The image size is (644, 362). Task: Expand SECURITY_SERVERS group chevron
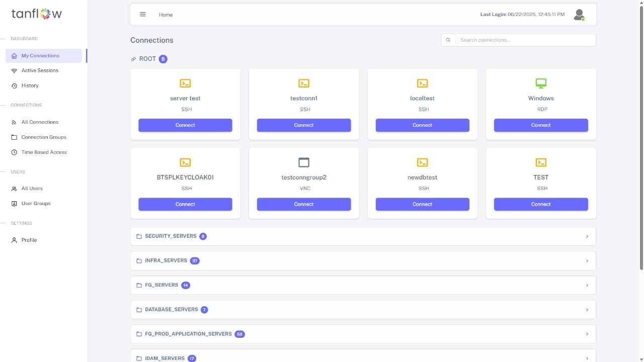pyautogui.click(x=587, y=236)
